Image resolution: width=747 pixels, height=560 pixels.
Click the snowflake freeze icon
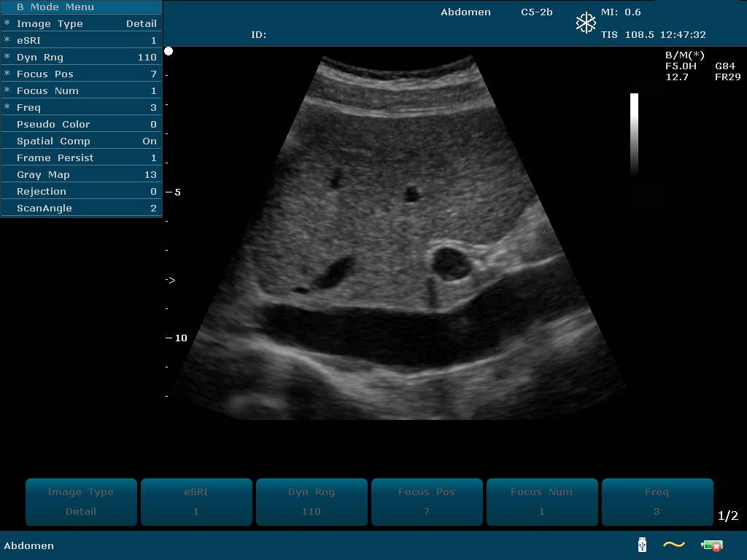(x=586, y=23)
